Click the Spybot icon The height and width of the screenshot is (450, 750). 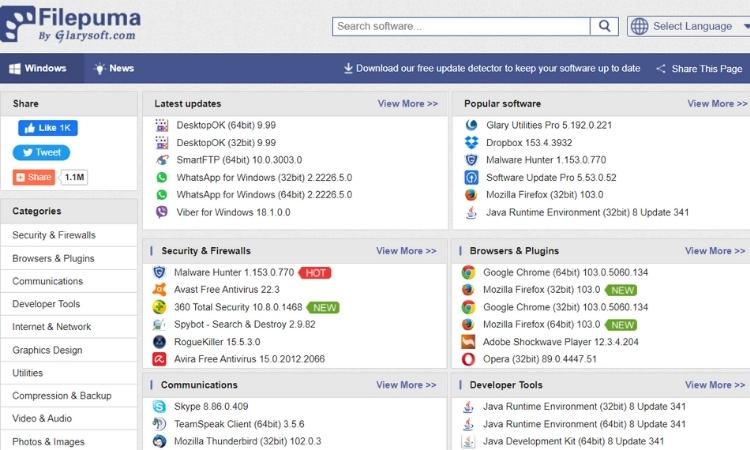(159, 324)
